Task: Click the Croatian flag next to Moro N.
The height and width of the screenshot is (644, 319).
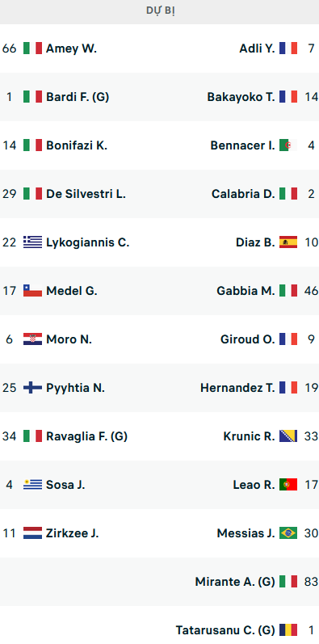Action: pyautogui.click(x=32, y=339)
